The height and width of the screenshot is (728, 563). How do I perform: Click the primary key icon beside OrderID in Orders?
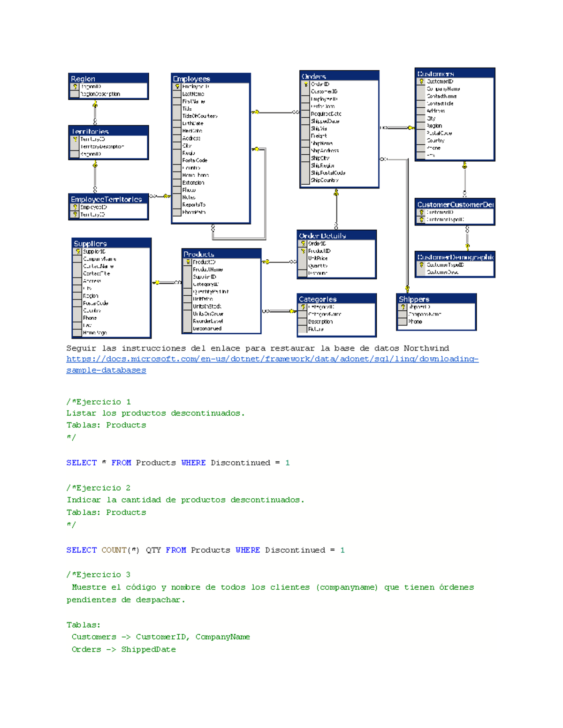pos(305,84)
